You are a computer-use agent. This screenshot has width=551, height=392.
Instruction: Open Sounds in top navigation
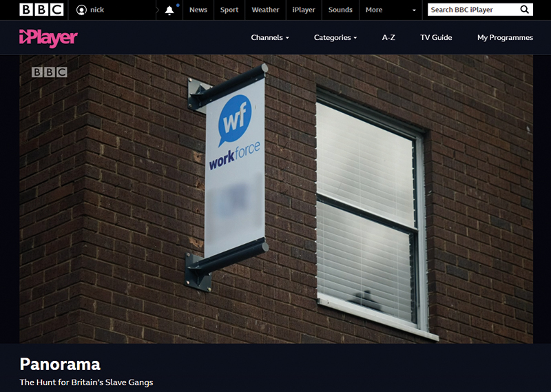[x=340, y=10]
